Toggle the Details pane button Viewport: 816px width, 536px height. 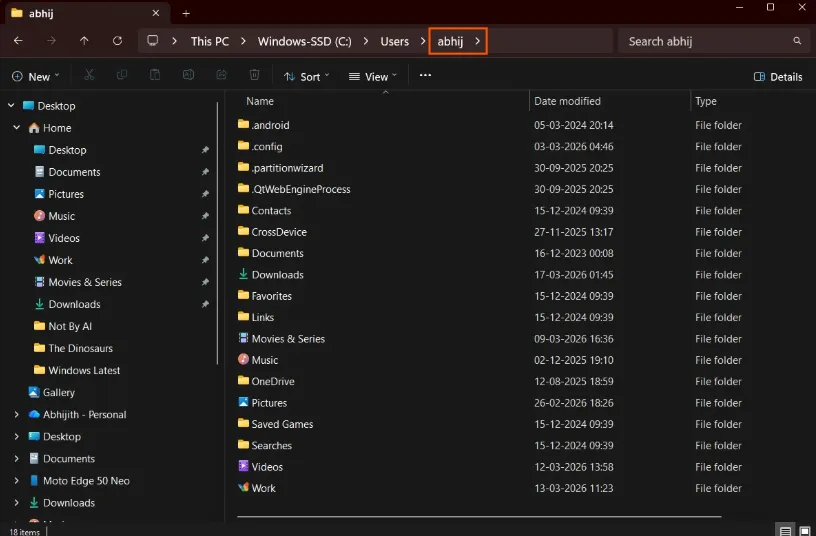(x=778, y=76)
